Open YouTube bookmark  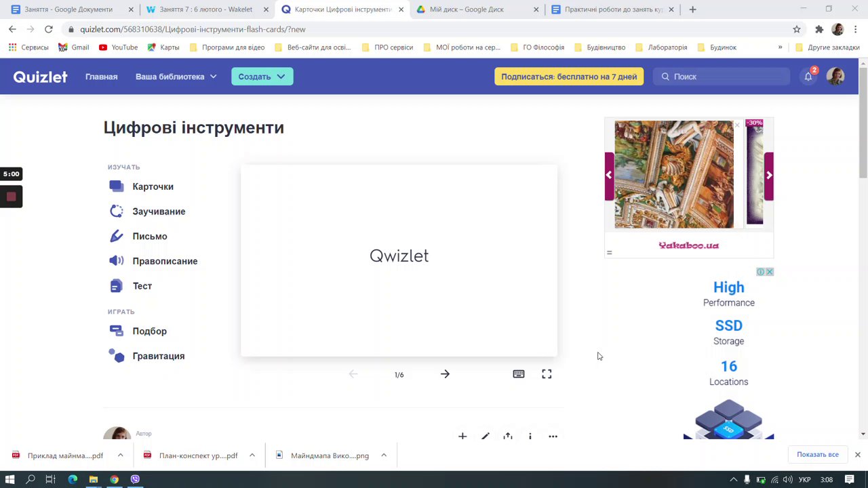[118, 47]
